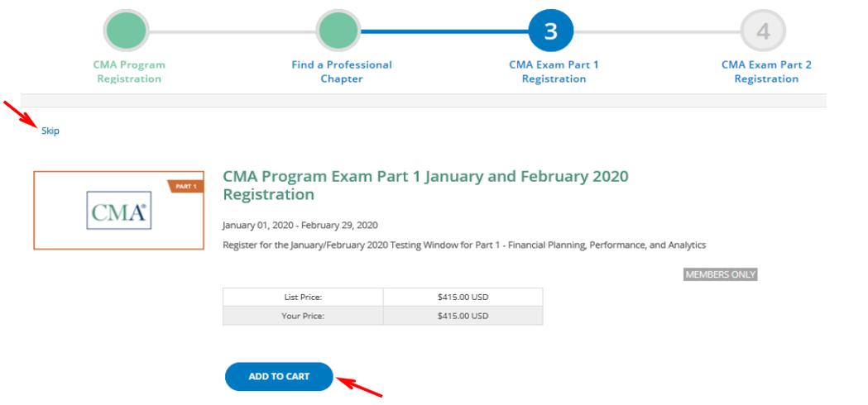Select the blue step 3 circle

(551, 31)
